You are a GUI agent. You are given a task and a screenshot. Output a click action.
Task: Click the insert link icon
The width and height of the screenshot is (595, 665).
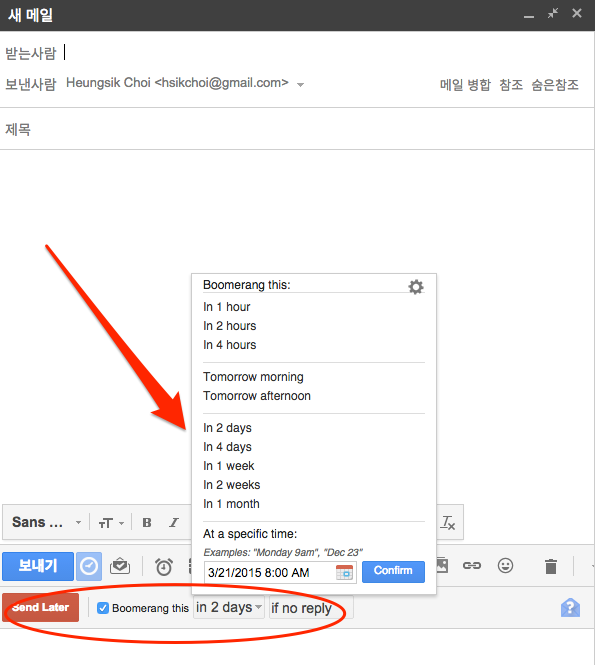pyautogui.click(x=472, y=566)
